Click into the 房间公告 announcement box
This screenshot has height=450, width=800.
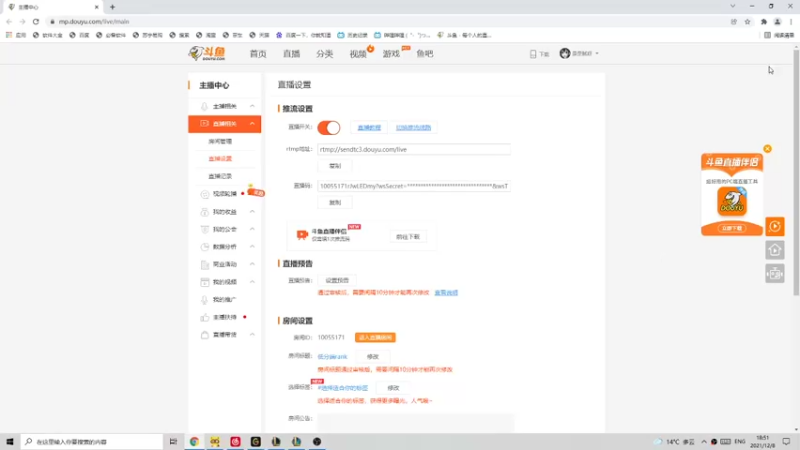(416, 423)
